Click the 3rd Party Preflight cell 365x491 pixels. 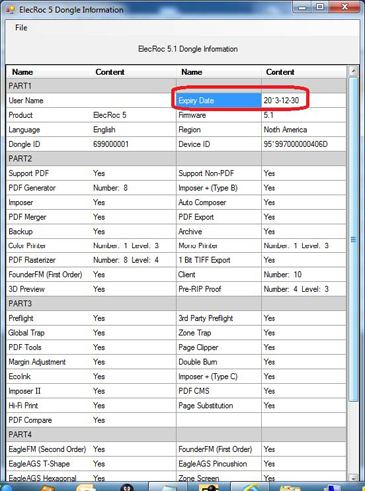click(x=219, y=318)
